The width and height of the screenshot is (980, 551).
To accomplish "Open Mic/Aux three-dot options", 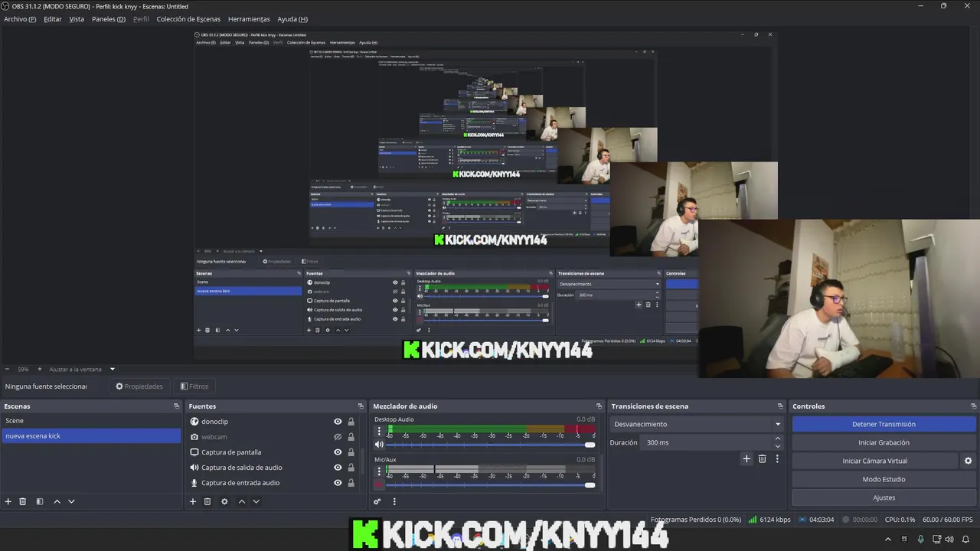I will point(378,471).
